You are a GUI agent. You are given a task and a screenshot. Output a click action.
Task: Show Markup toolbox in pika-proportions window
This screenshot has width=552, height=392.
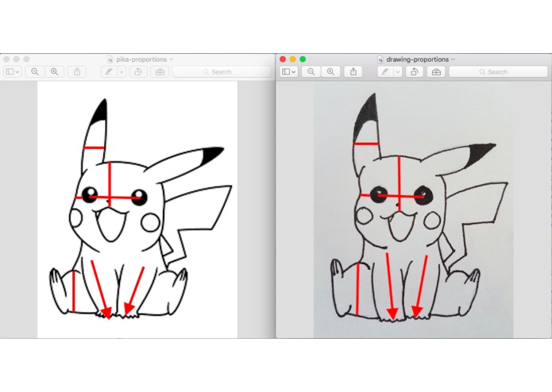click(x=160, y=71)
